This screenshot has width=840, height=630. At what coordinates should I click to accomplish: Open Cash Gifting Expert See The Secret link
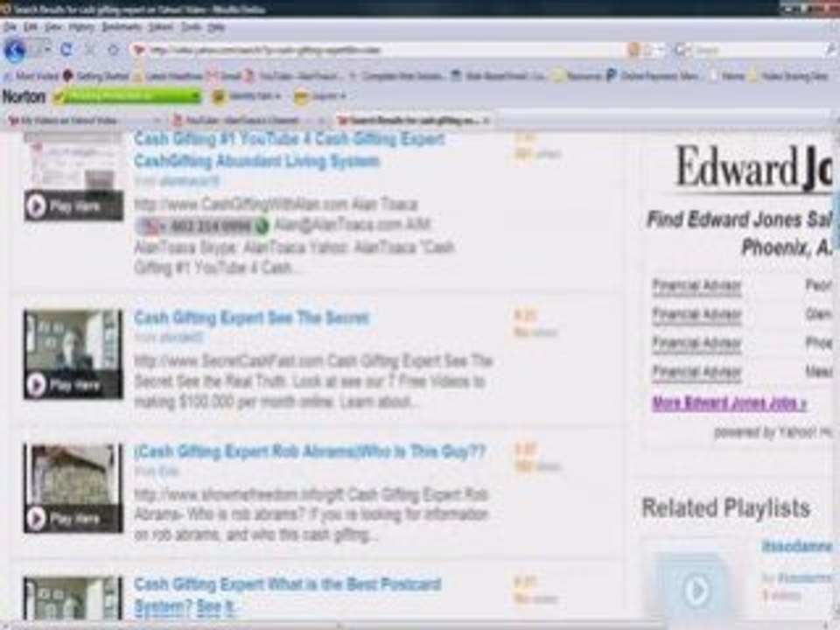(x=251, y=318)
